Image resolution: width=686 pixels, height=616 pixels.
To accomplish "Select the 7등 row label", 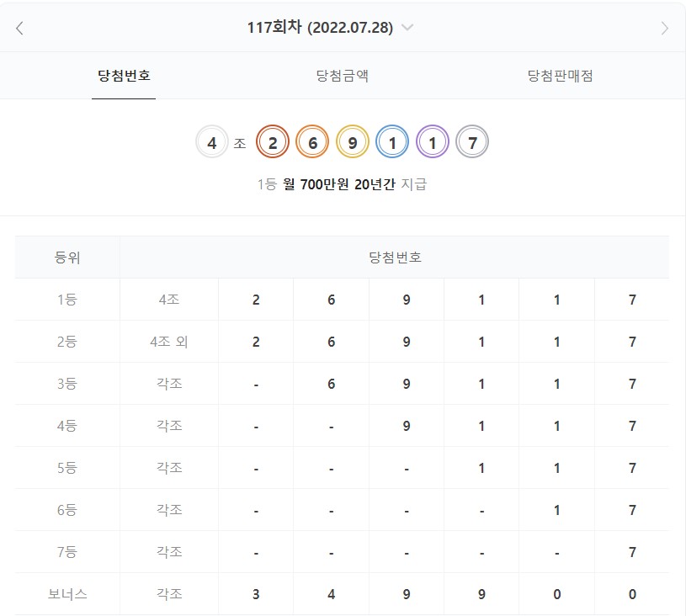I will pos(67,552).
